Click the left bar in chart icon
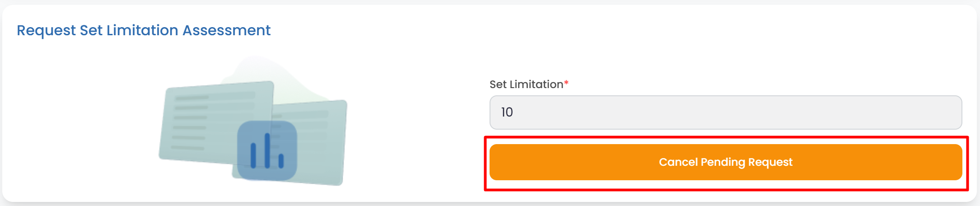Viewport: 980px width, 206px height. point(253,155)
